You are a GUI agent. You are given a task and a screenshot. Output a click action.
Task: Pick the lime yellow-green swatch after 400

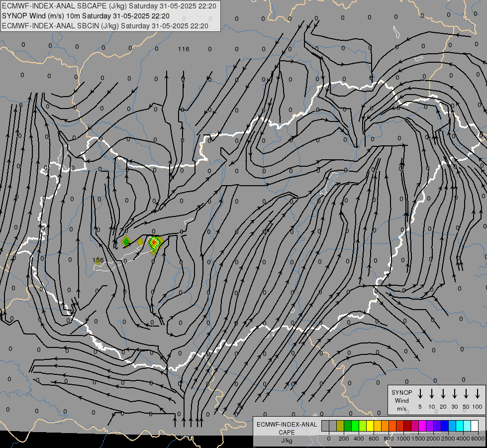[363, 426]
